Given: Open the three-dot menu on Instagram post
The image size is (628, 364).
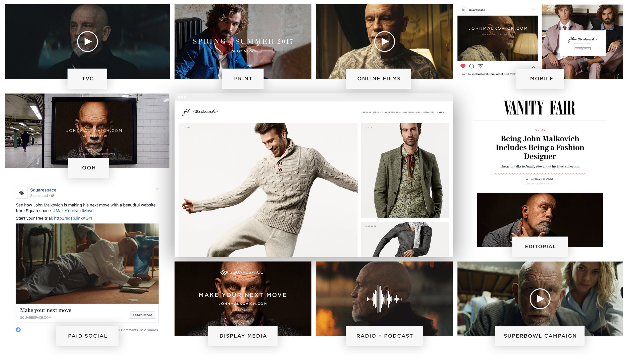Looking at the screenshot, I should (x=534, y=10).
